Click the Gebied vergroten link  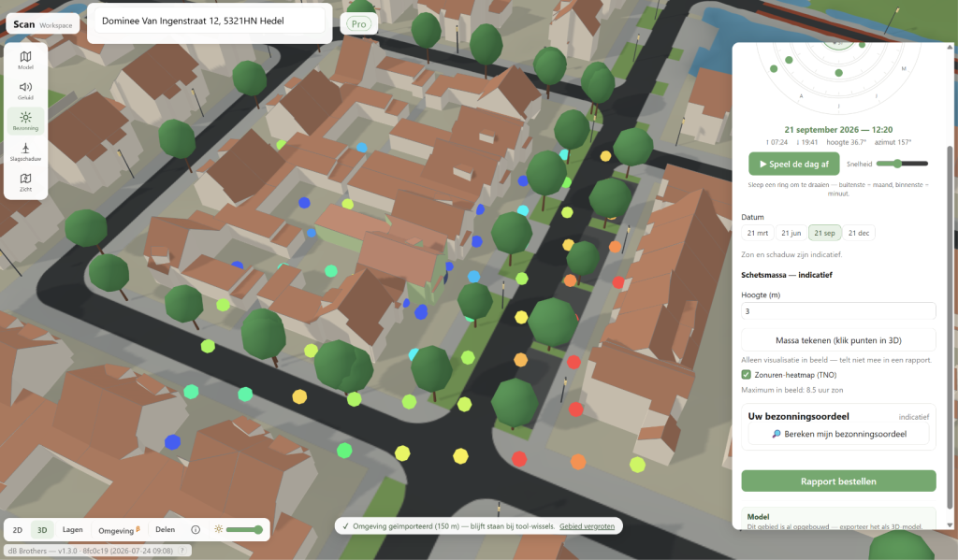pos(587,525)
